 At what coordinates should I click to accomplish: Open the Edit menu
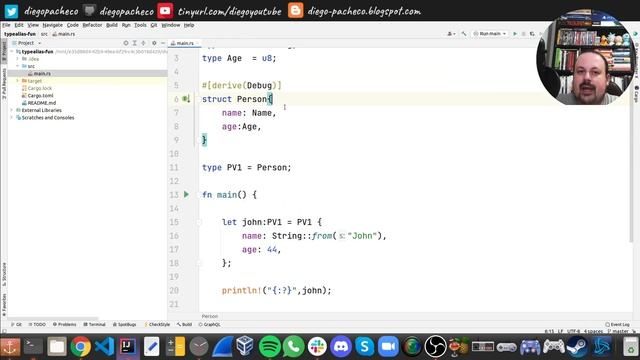click(x=19, y=25)
